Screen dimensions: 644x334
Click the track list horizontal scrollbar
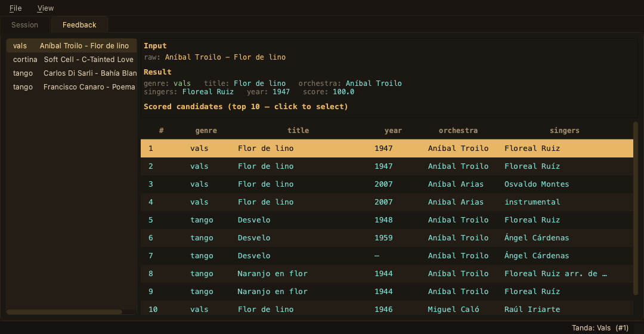click(64, 312)
